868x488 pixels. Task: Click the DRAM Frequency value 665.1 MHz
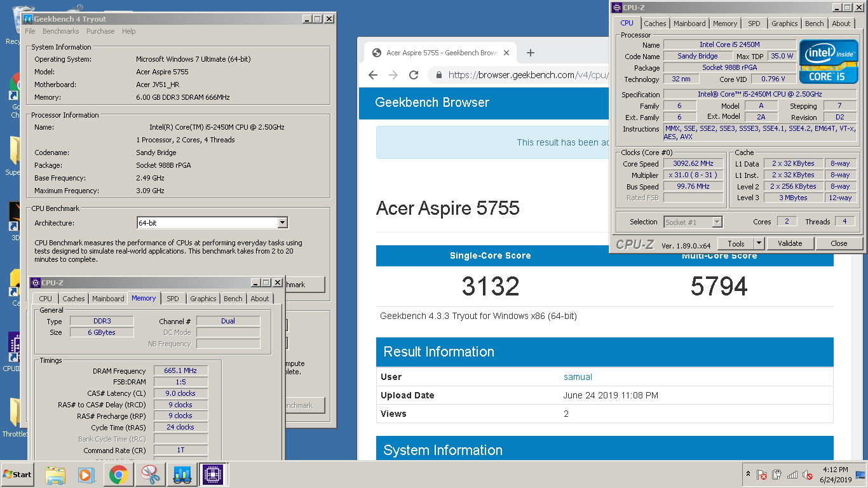pos(181,370)
